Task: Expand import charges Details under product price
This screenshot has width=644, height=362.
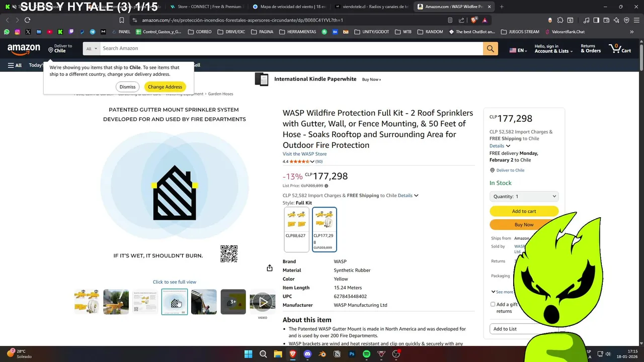Action: 408,196
